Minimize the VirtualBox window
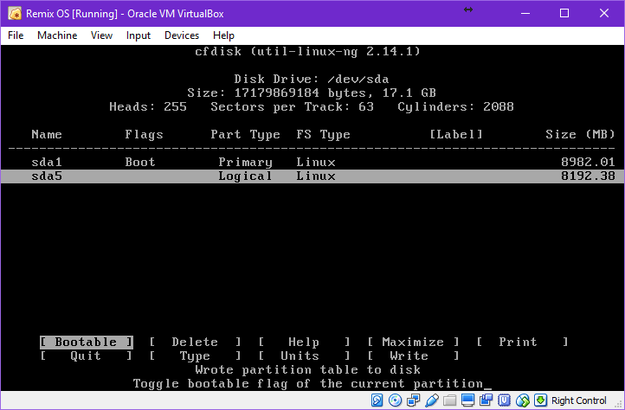Screen dimensions: 625x410 525,13
